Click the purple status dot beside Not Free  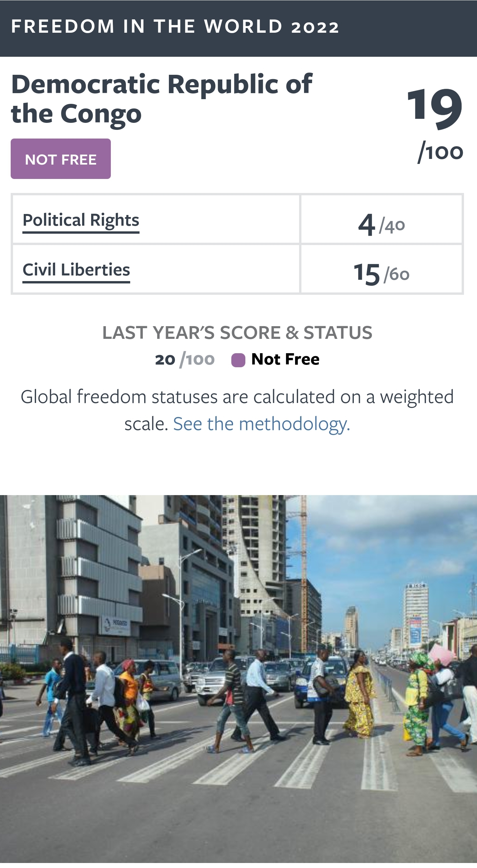click(238, 360)
